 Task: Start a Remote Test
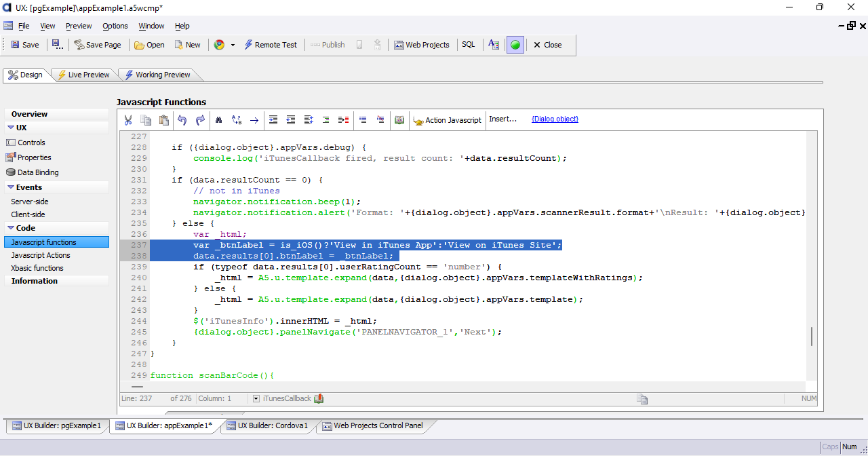point(270,45)
